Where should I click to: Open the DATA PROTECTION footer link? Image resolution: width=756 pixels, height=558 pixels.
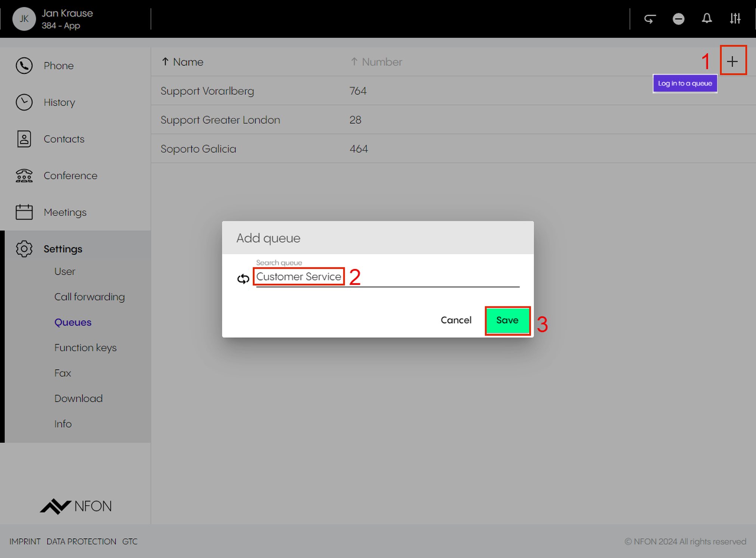tap(81, 542)
